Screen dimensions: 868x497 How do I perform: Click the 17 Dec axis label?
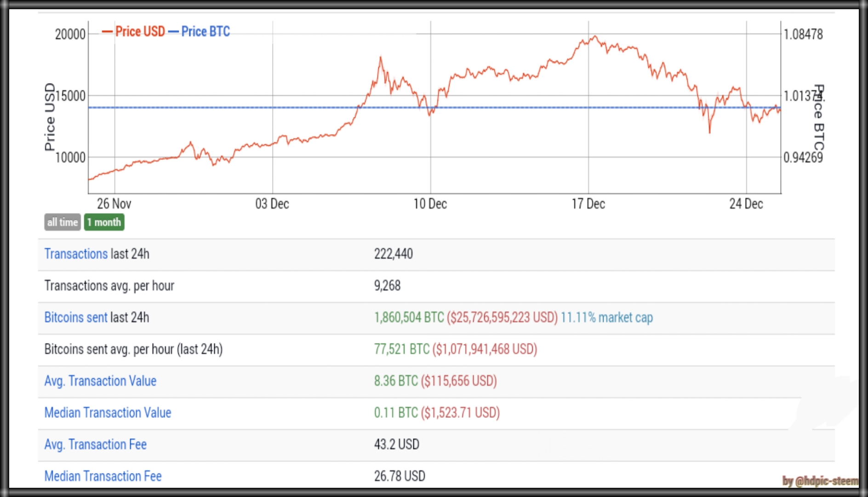pos(588,204)
